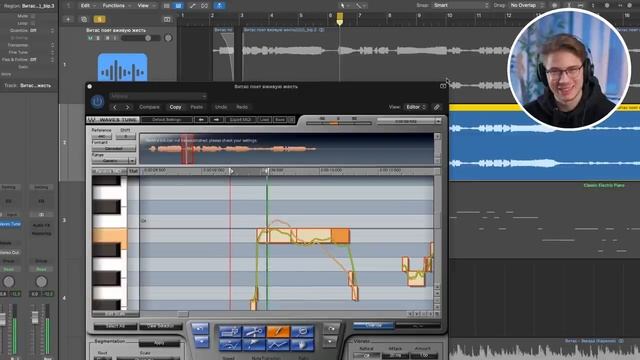Click the Waves redo right-arrow button
Screen dimensions: 640x360
[216, 120]
